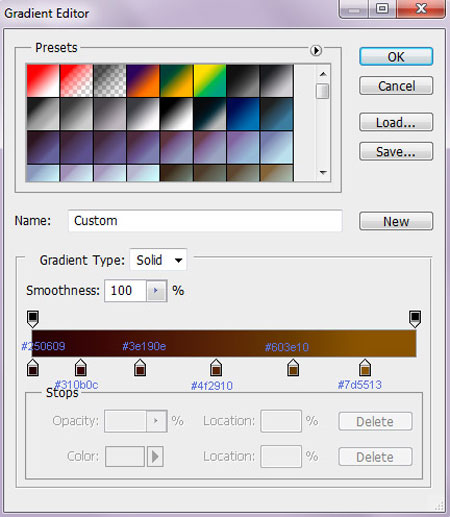
Task: Click the Opacity field in Stops
Action: pos(125,421)
